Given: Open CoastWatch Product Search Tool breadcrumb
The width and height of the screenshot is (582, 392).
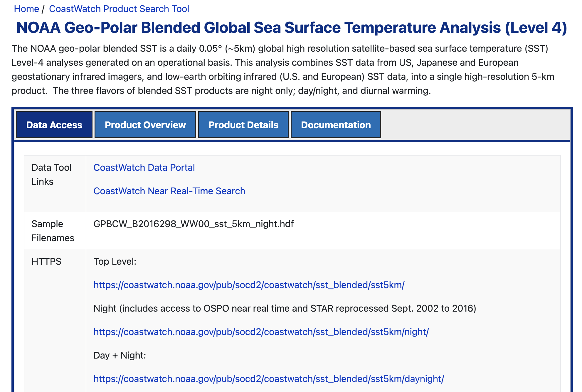Looking at the screenshot, I should point(119,9).
